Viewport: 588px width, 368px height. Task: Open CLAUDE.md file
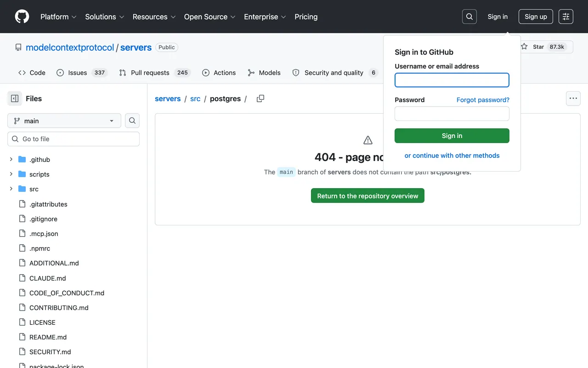[48, 278]
